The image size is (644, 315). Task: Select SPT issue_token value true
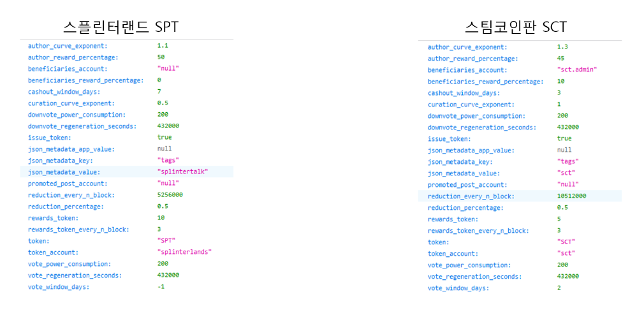(x=165, y=138)
